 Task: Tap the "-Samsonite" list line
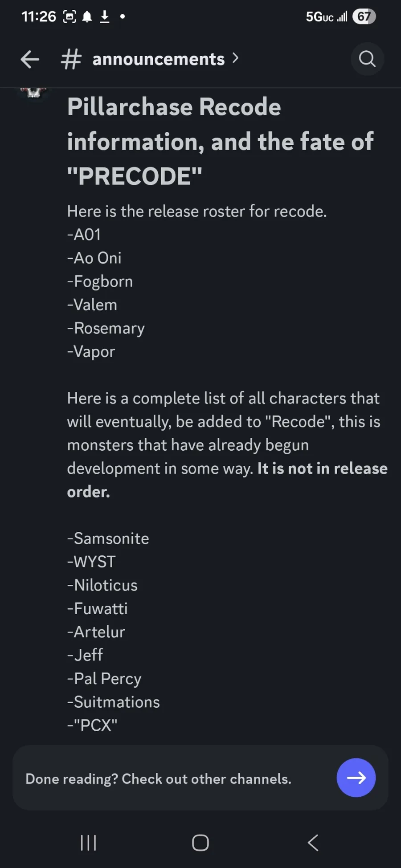pyautogui.click(x=108, y=538)
